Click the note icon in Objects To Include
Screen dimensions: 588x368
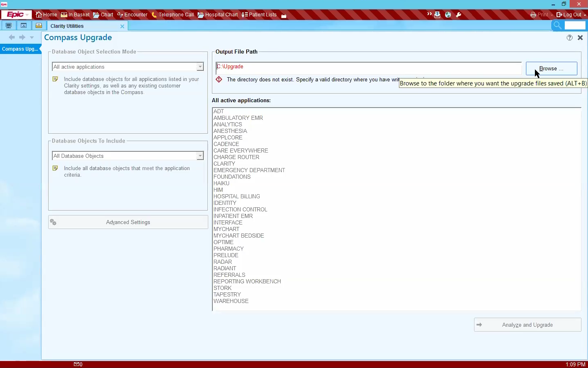pyautogui.click(x=55, y=168)
